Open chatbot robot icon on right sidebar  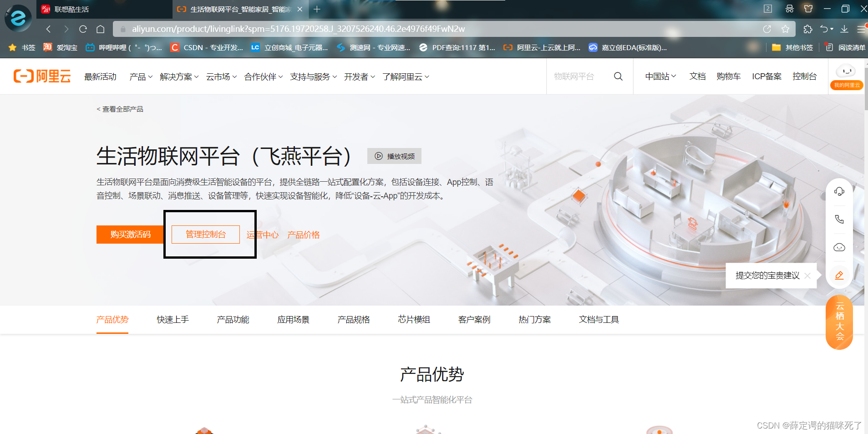click(839, 247)
